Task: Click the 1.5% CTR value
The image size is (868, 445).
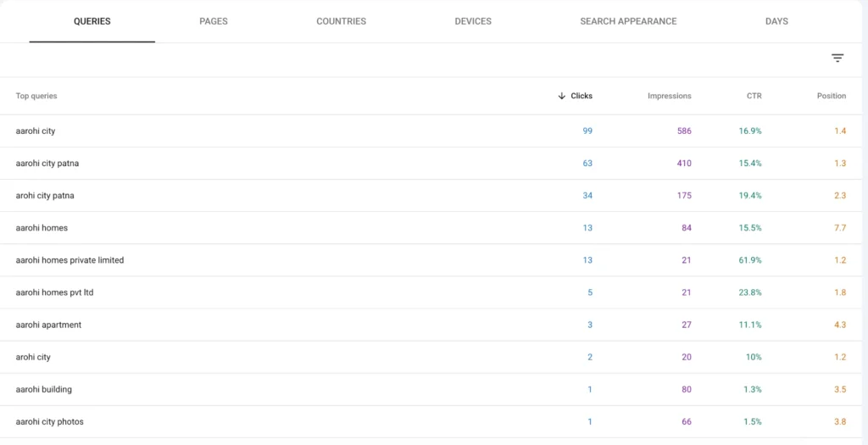Action: click(753, 422)
